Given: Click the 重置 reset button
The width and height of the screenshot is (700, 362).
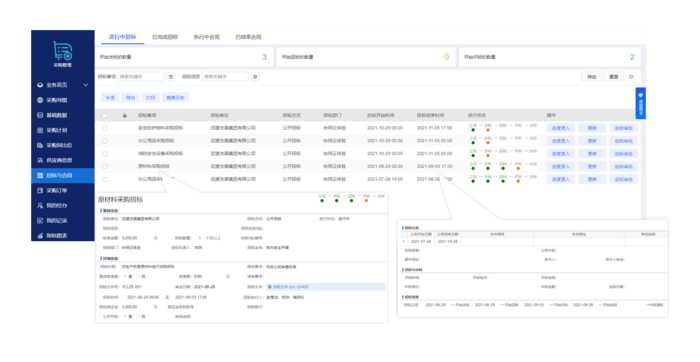Looking at the screenshot, I should pos(614,77).
